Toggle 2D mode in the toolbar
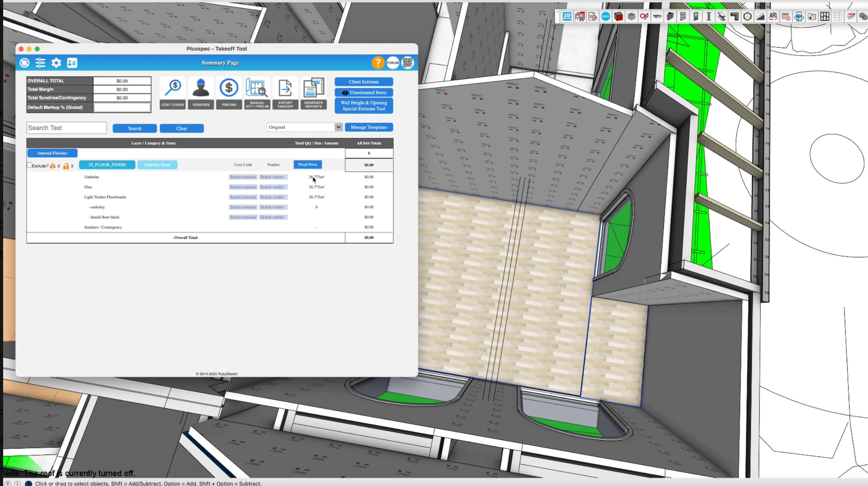The image size is (868, 486). pos(566,17)
